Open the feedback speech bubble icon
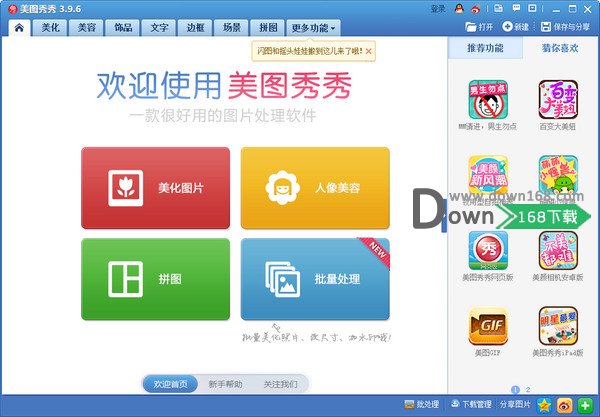The image size is (600, 417). [516, 8]
